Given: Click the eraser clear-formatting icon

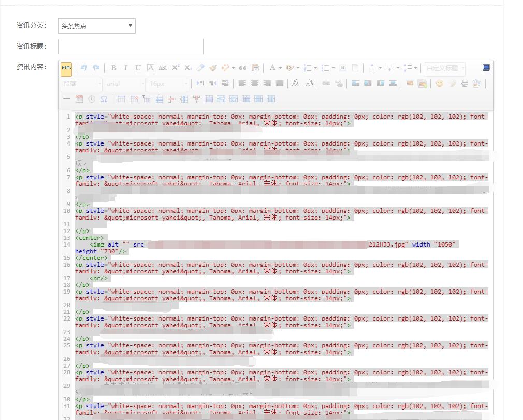Looking at the screenshot, I should pyautogui.click(x=200, y=68).
